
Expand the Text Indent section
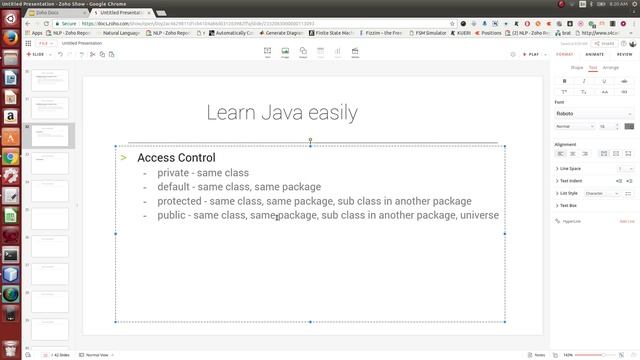coord(569,181)
